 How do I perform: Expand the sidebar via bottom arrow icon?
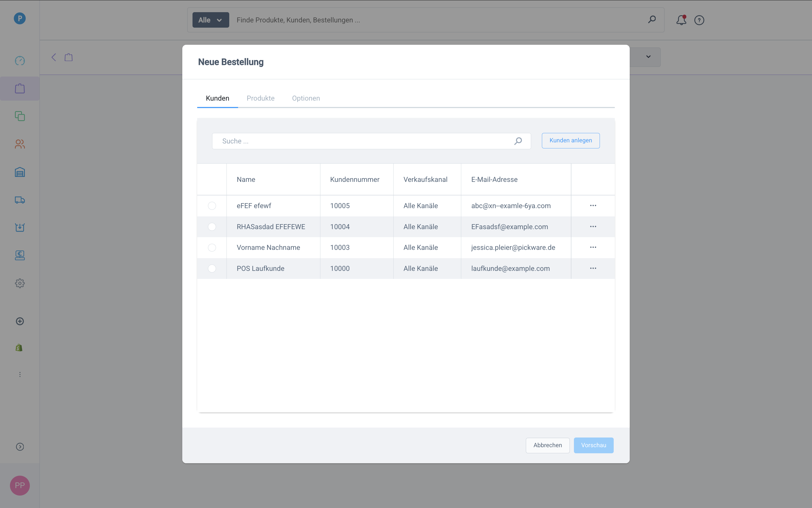(20, 447)
